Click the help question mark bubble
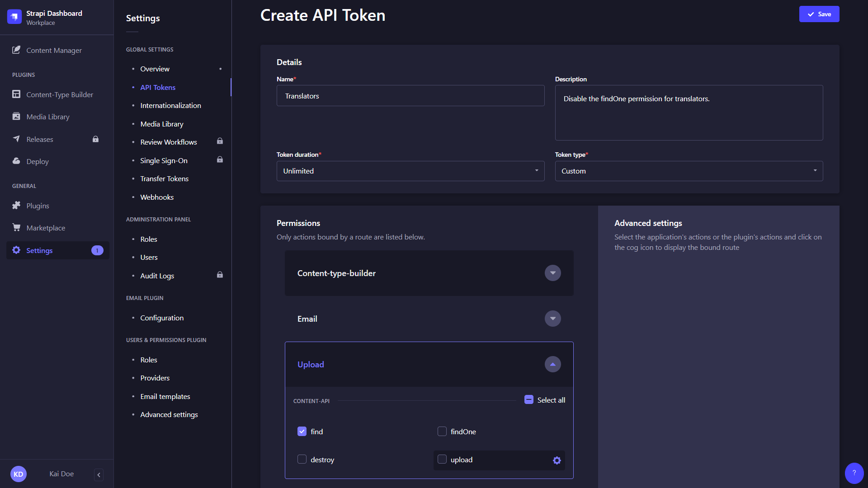This screenshot has height=488, width=868. (x=854, y=473)
